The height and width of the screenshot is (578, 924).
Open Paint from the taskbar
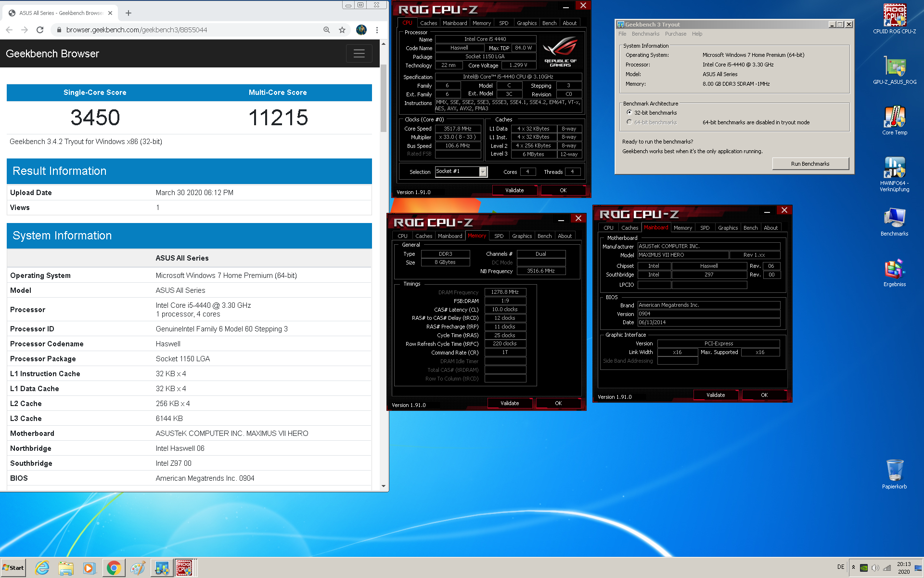[x=138, y=568]
